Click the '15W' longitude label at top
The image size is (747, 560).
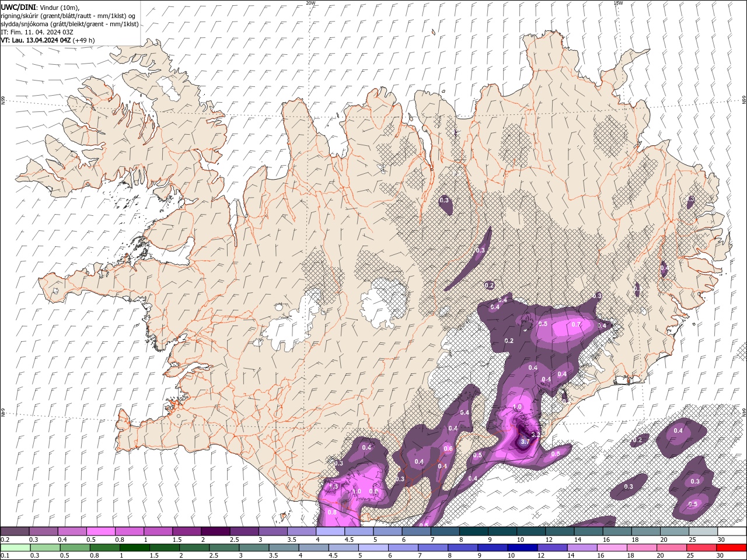pyautogui.click(x=618, y=3)
